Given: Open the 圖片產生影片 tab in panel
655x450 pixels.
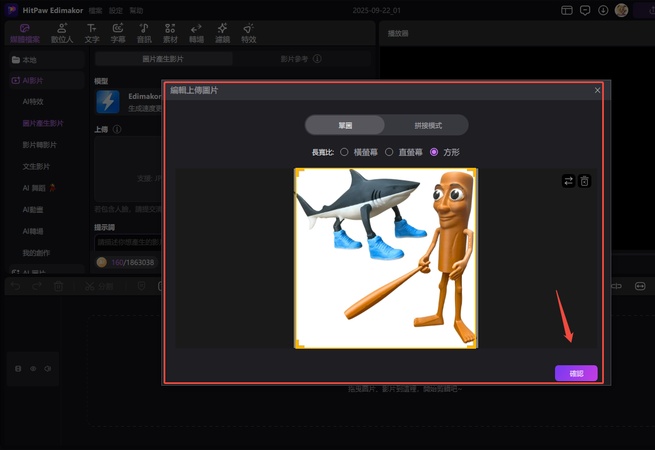Looking at the screenshot, I should (x=163, y=59).
